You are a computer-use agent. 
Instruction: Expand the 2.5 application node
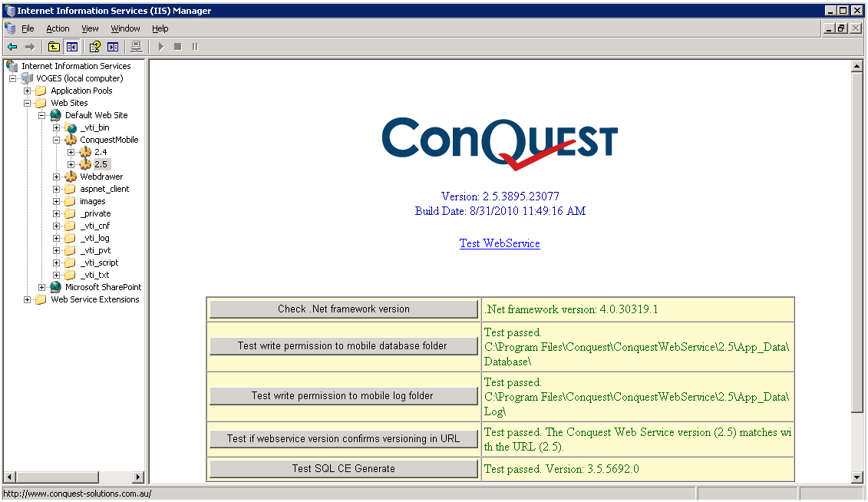[71, 164]
